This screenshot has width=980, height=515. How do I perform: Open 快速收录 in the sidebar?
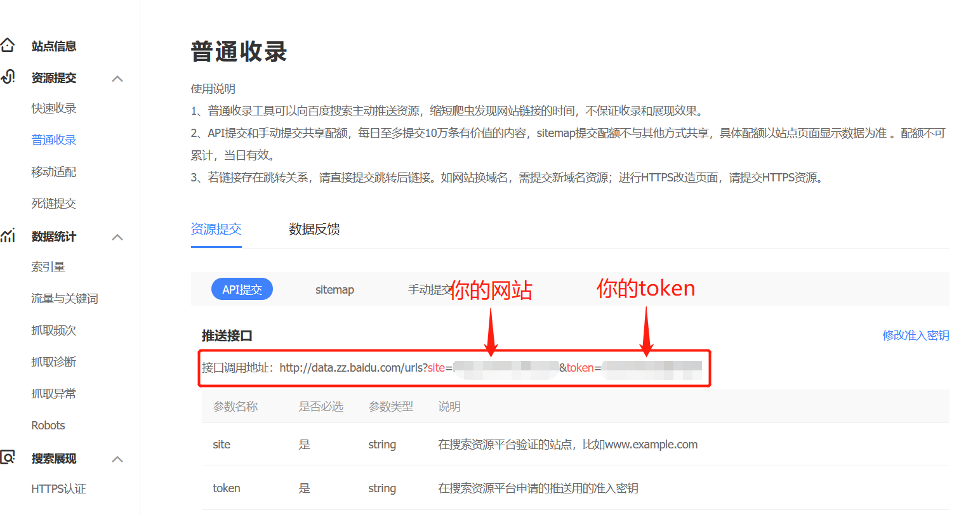[54, 108]
